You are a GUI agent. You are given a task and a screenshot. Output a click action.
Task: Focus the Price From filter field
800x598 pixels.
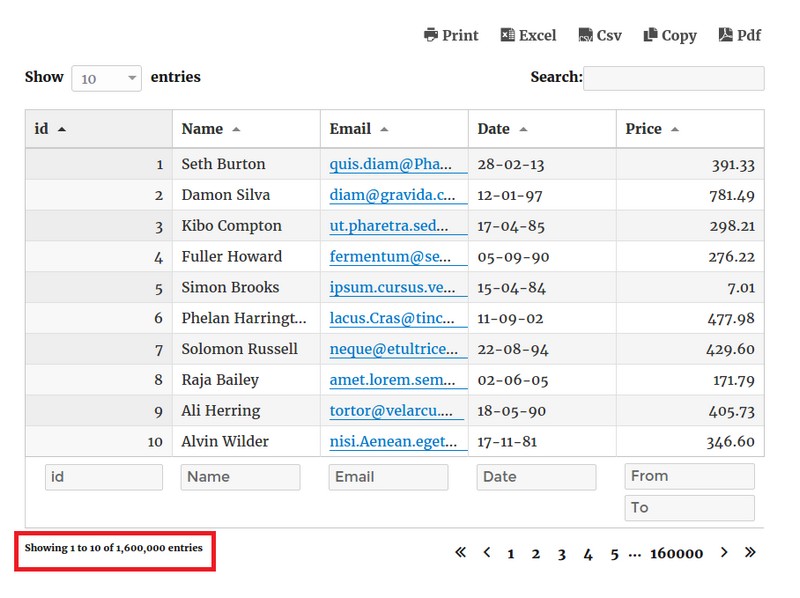[689, 476]
